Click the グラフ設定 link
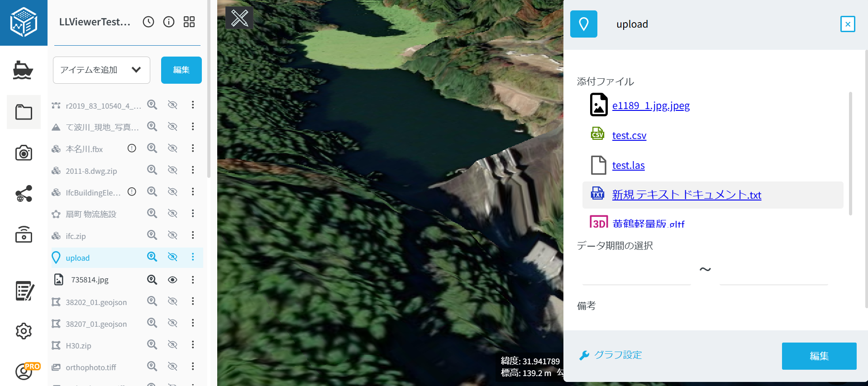Viewport: 868px width, 386px height. click(618, 355)
